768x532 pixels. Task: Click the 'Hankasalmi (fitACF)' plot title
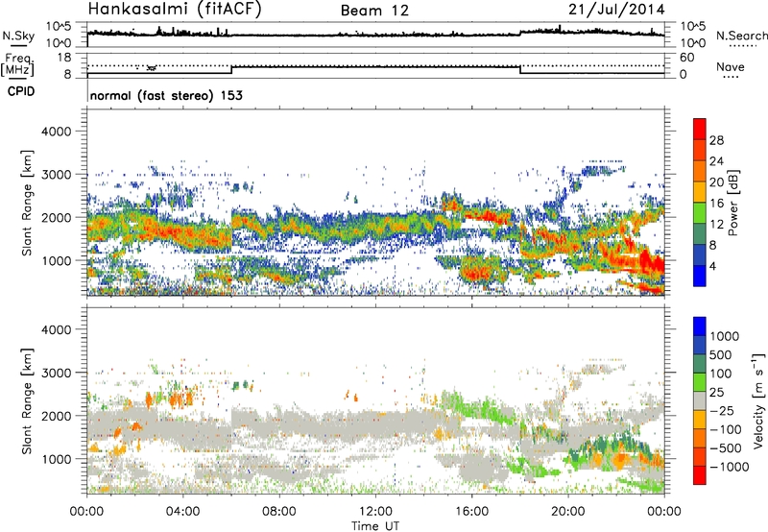point(175,10)
